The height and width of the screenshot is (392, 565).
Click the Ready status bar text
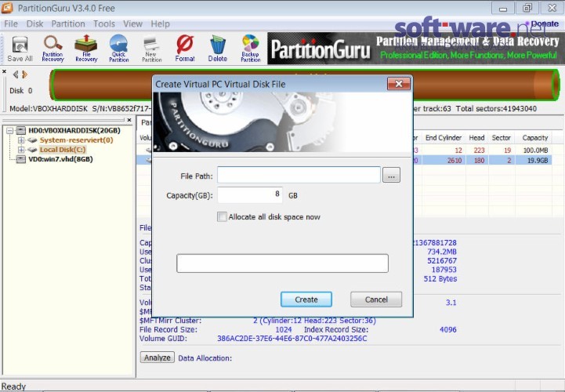(x=13, y=387)
